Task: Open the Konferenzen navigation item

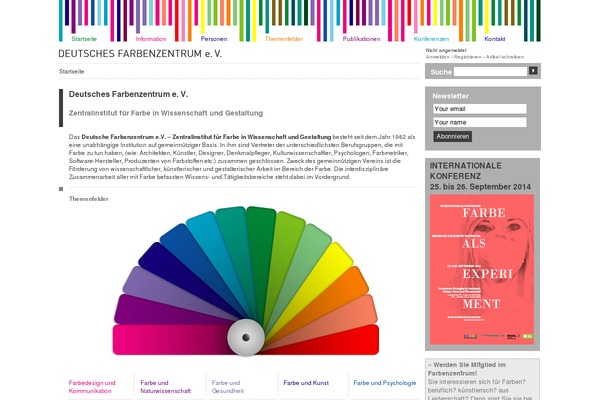Action: tap(431, 39)
